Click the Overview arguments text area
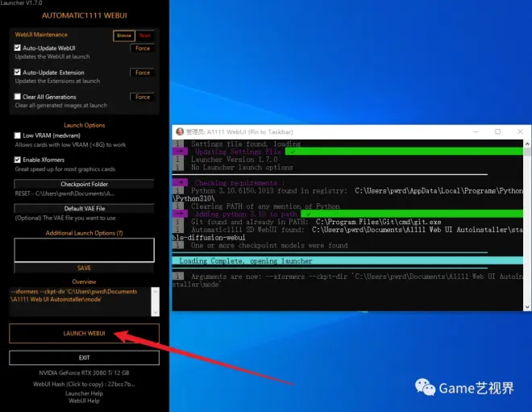Viewport: 532px width, 412px height. click(x=80, y=302)
